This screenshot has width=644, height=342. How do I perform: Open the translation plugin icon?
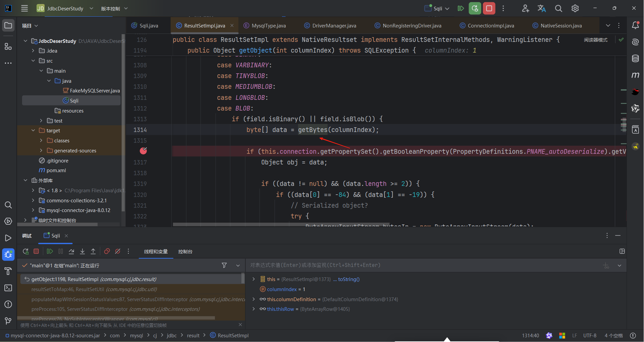[x=542, y=8]
